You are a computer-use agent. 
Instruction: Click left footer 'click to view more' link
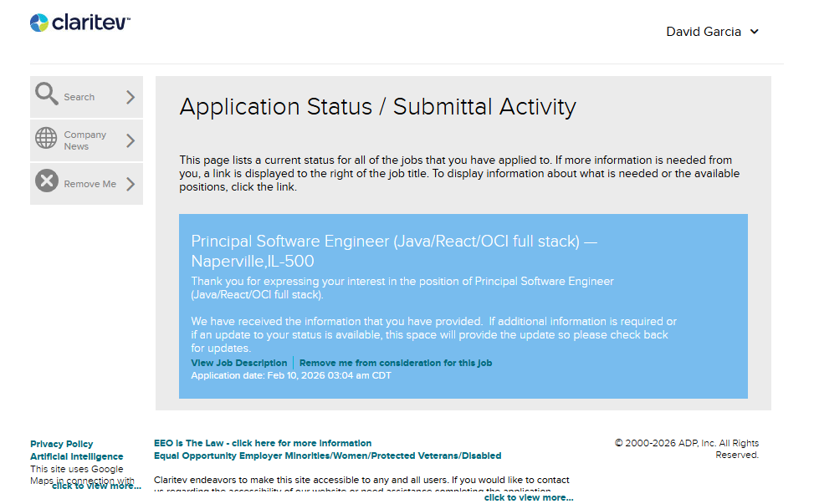click(96, 486)
